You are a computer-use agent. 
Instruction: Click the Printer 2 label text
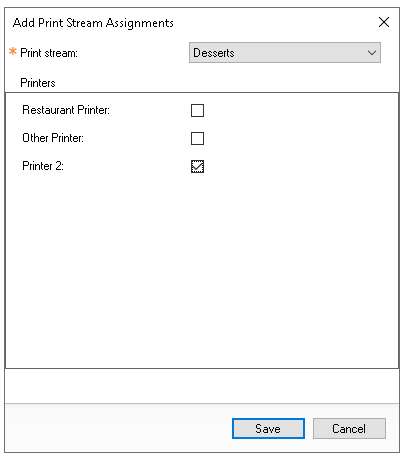click(43, 166)
